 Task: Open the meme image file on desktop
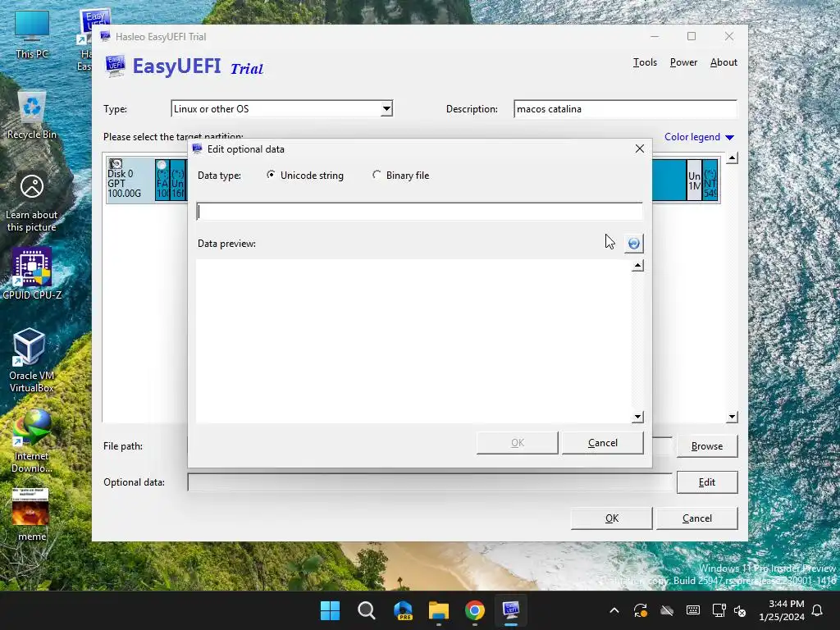(31, 514)
